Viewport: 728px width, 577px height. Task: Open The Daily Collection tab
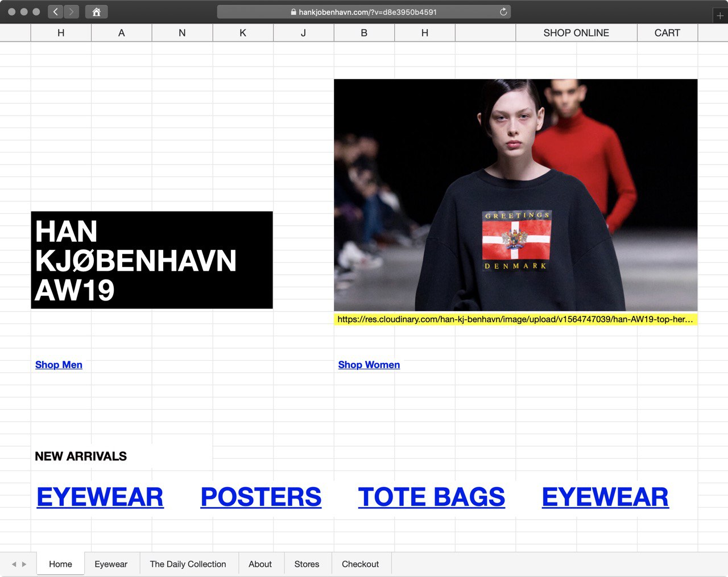pyautogui.click(x=188, y=564)
